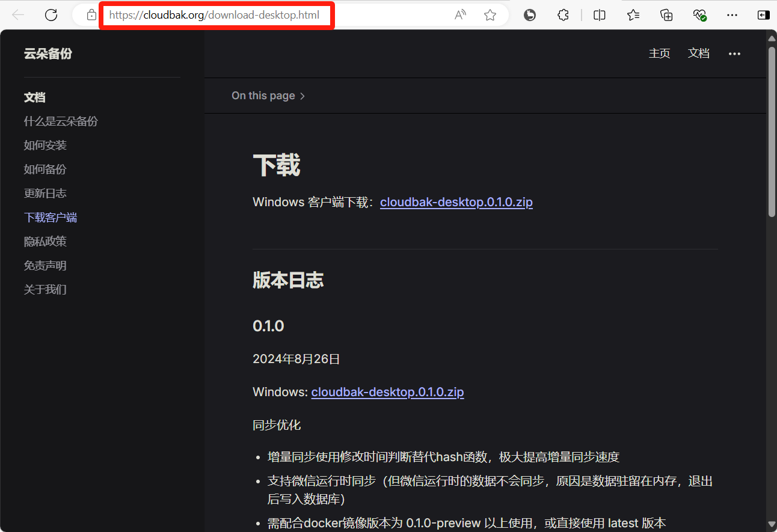Open the 更新日志 sidebar page
The image size is (777, 532).
coord(45,194)
